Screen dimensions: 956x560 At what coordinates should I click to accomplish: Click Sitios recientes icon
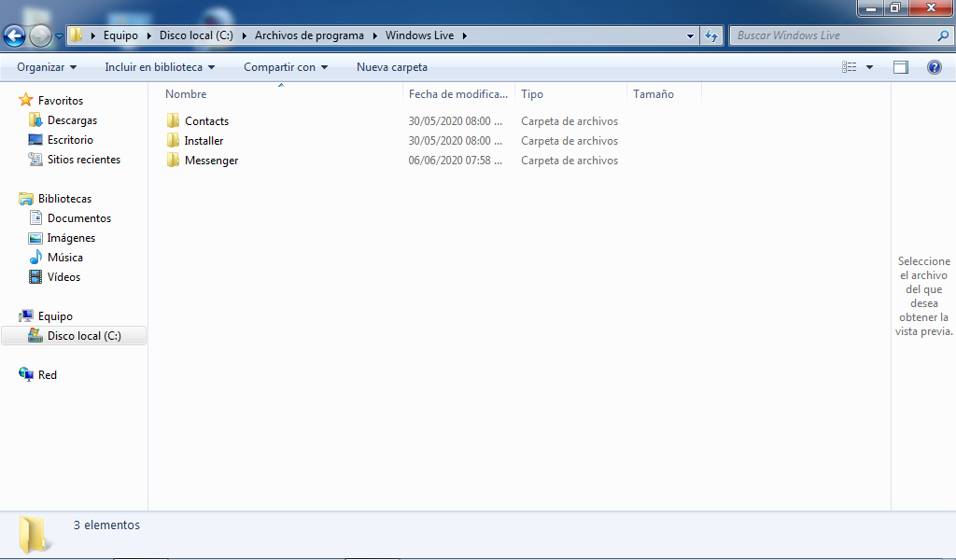coord(35,159)
